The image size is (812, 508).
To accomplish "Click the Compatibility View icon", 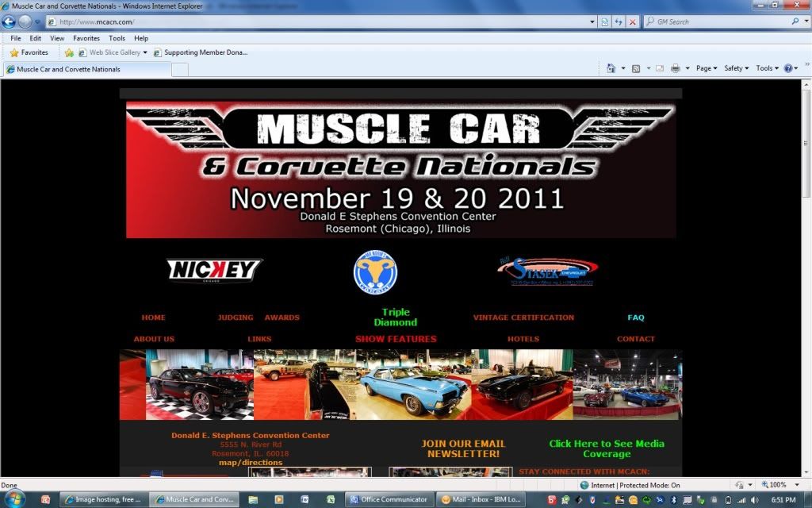I will [605, 22].
